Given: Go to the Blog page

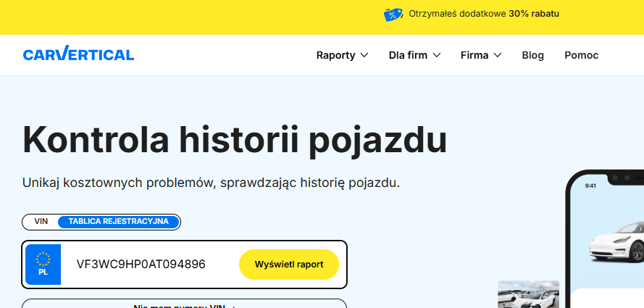Looking at the screenshot, I should point(532,55).
